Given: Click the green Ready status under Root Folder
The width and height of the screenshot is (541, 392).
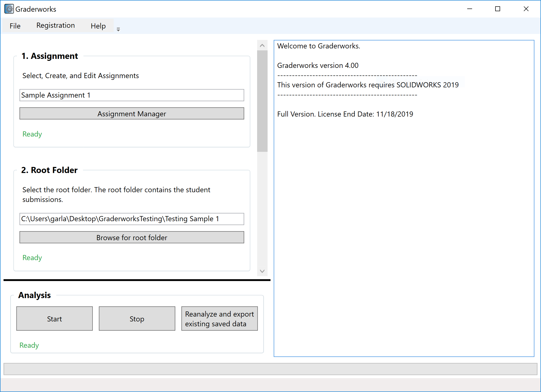Looking at the screenshot, I should coord(32,258).
